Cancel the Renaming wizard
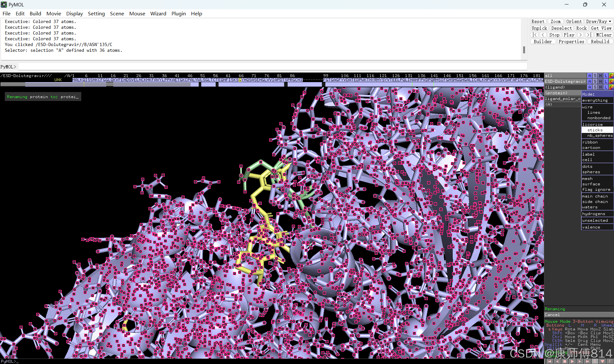Image resolution: width=614 pixels, height=364 pixels. (x=579, y=315)
